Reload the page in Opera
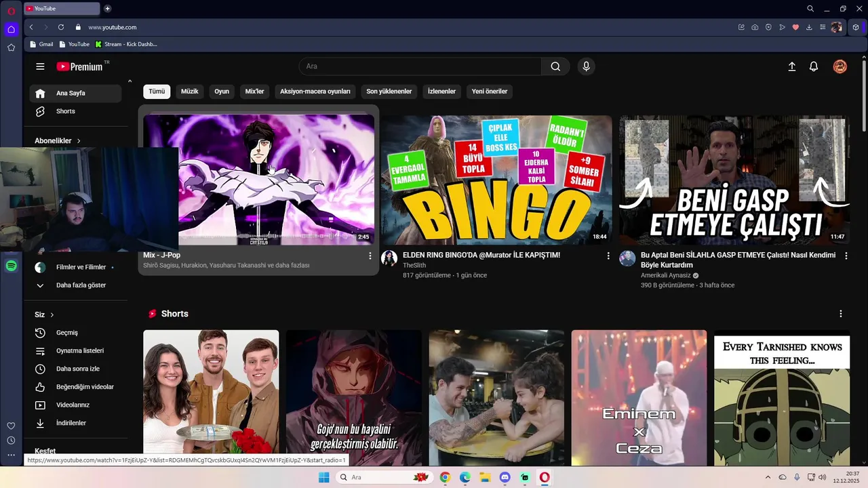The width and height of the screenshot is (868, 488). click(x=61, y=27)
